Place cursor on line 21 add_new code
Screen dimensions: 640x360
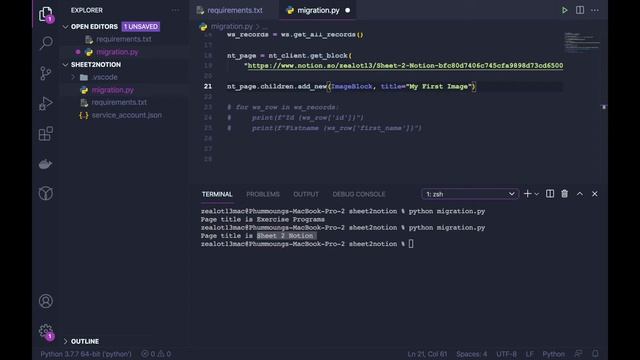[351, 87]
